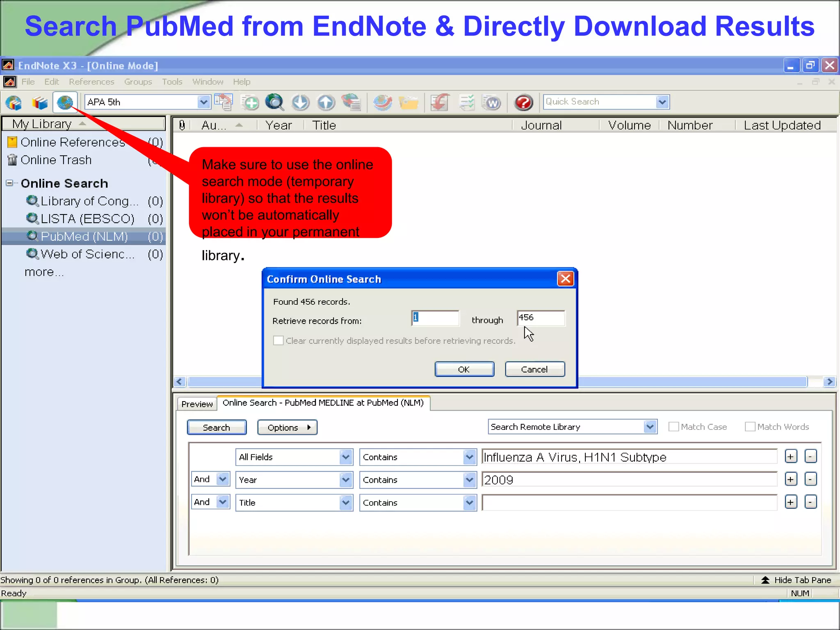The image size is (840, 630).
Task: Enable the Match Words checkbox
Action: [x=750, y=427]
